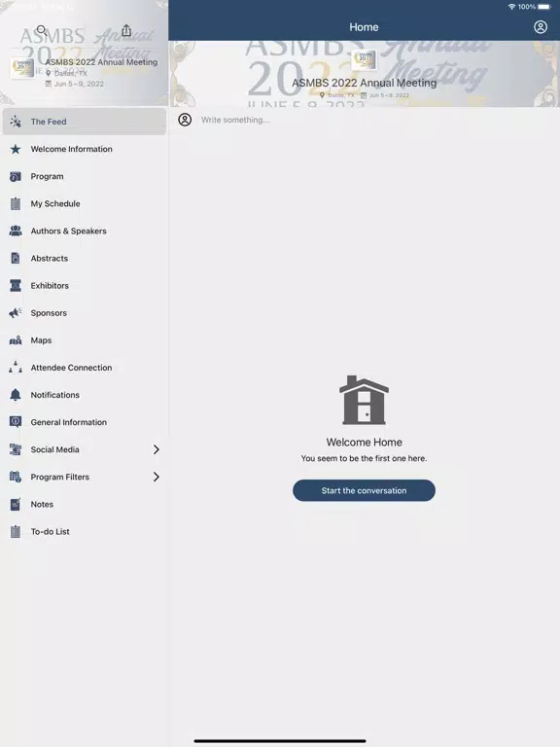Open Authors & Speakers menu item
This screenshot has width=560, height=747.
coord(85,231)
